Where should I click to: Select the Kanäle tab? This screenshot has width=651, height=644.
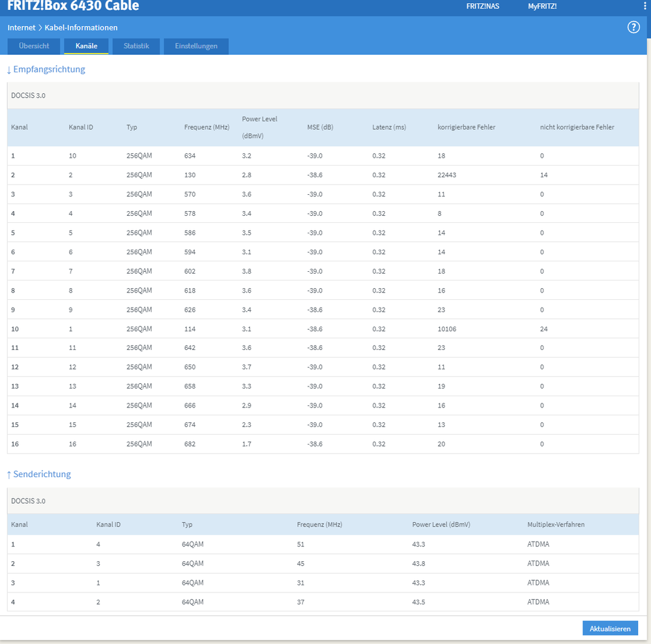point(86,46)
